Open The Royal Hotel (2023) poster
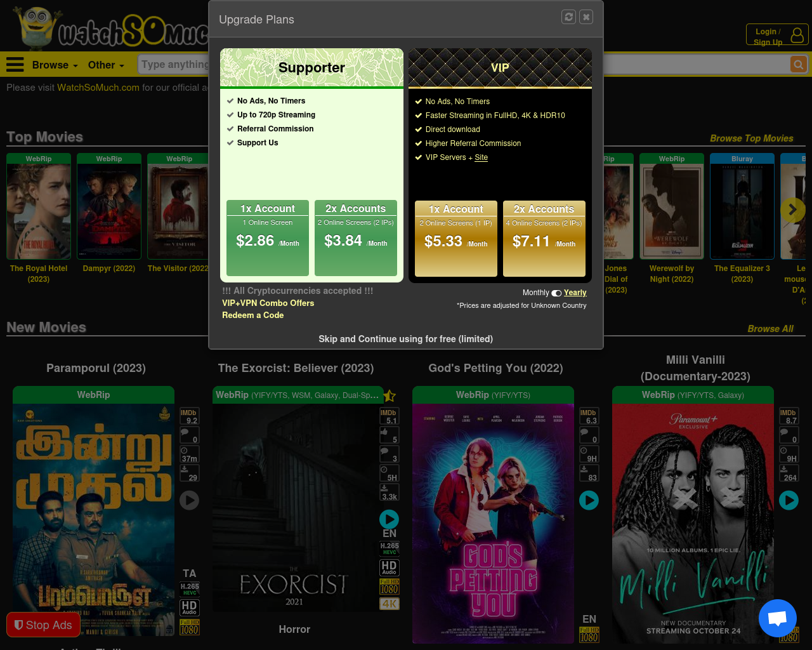Viewport: 812px width, 650px height. click(x=39, y=211)
